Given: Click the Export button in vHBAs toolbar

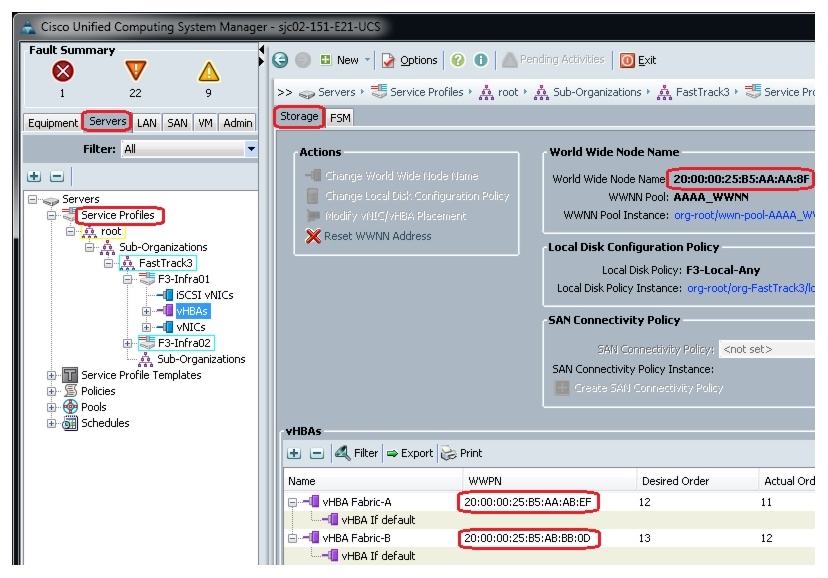Looking at the screenshot, I should point(409,453).
